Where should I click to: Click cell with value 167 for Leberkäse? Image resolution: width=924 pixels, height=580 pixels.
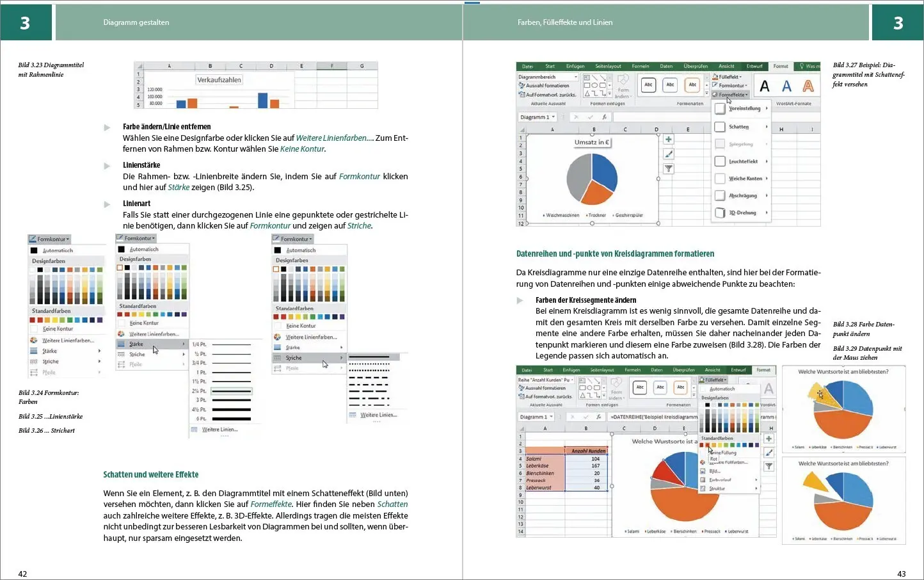point(587,466)
